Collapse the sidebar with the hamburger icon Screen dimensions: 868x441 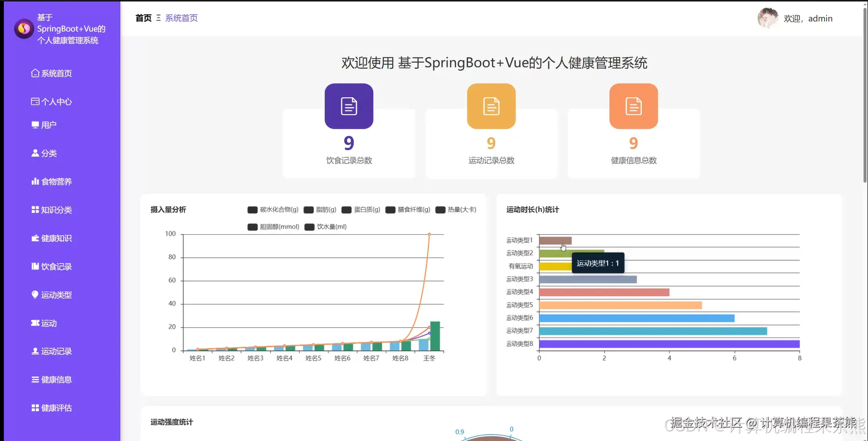click(158, 18)
